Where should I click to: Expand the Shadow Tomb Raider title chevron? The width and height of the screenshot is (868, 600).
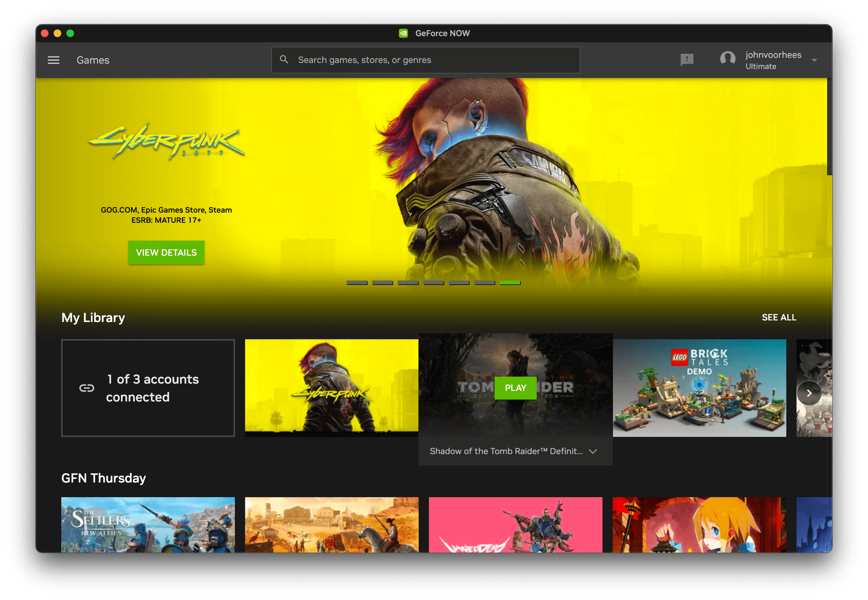[591, 452]
